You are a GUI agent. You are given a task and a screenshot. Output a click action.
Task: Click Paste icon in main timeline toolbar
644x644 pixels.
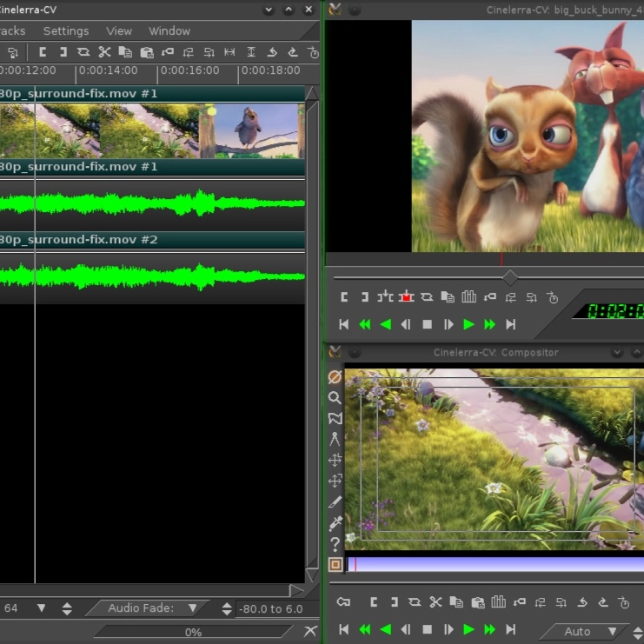click(146, 52)
